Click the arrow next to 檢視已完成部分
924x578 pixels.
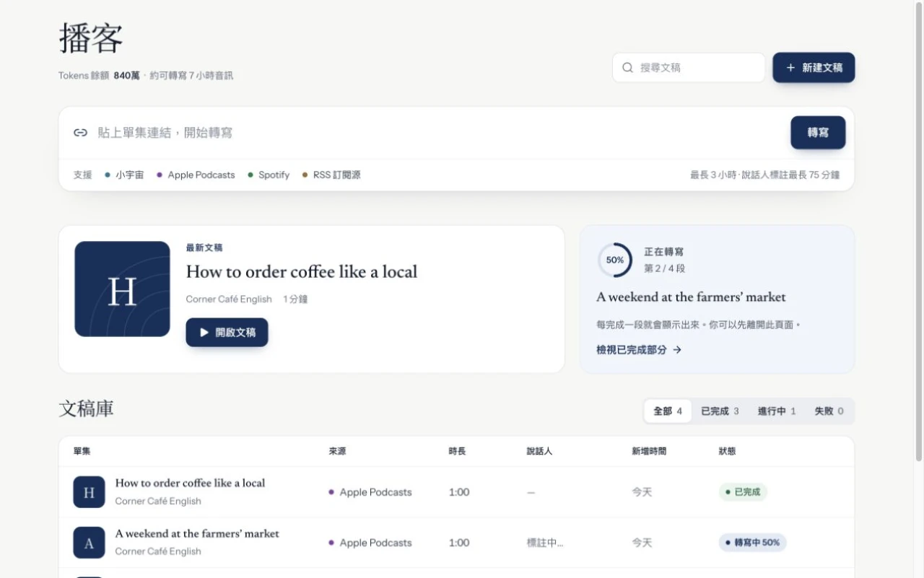[677, 350]
